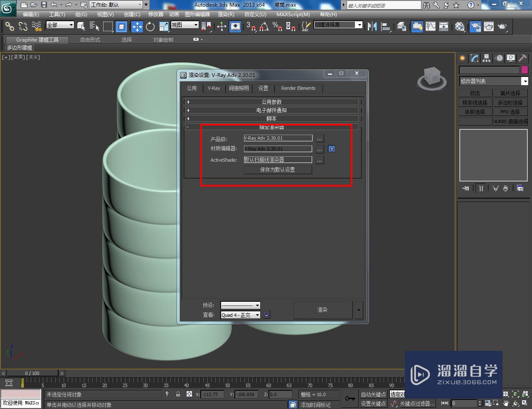This screenshot has height=409, width=532.
Task: Activate the Select and Move tool
Action: click(137, 27)
